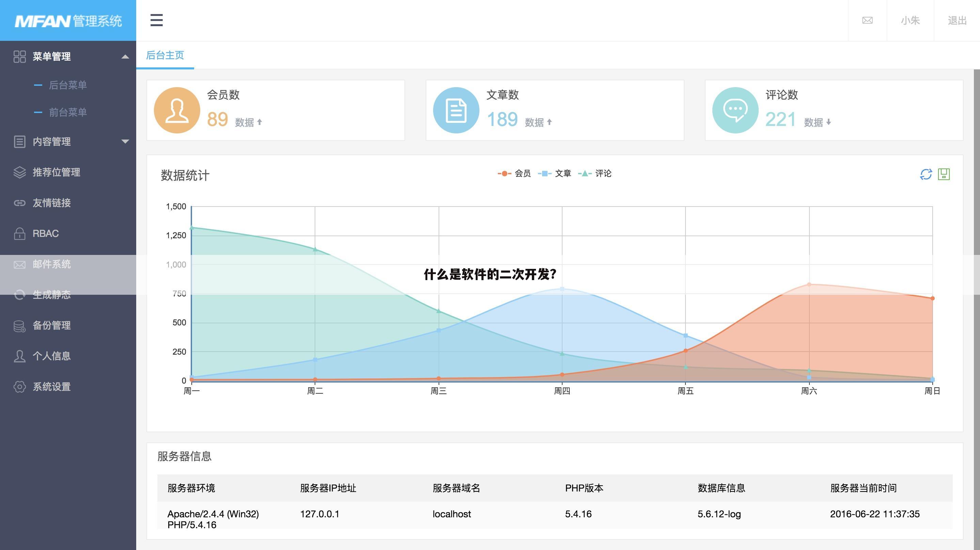Image resolution: width=980 pixels, height=550 pixels.
Task: Click the 评论数 value 221
Action: click(781, 119)
